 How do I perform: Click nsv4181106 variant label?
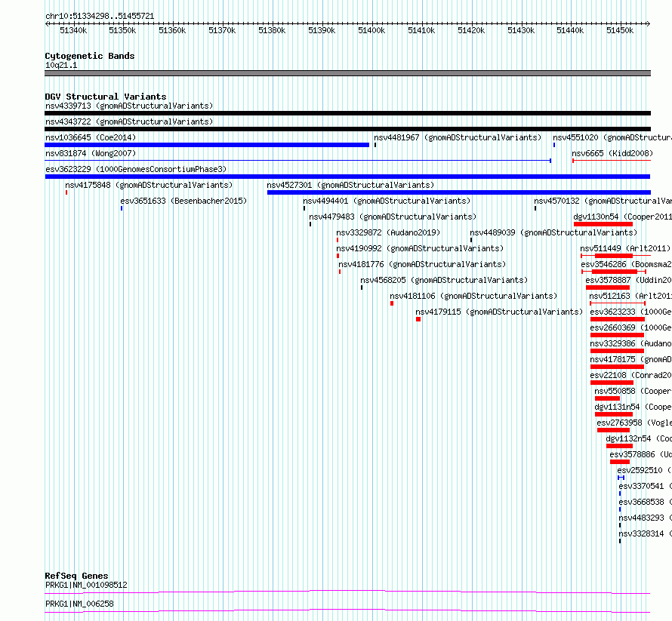[473, 296]
